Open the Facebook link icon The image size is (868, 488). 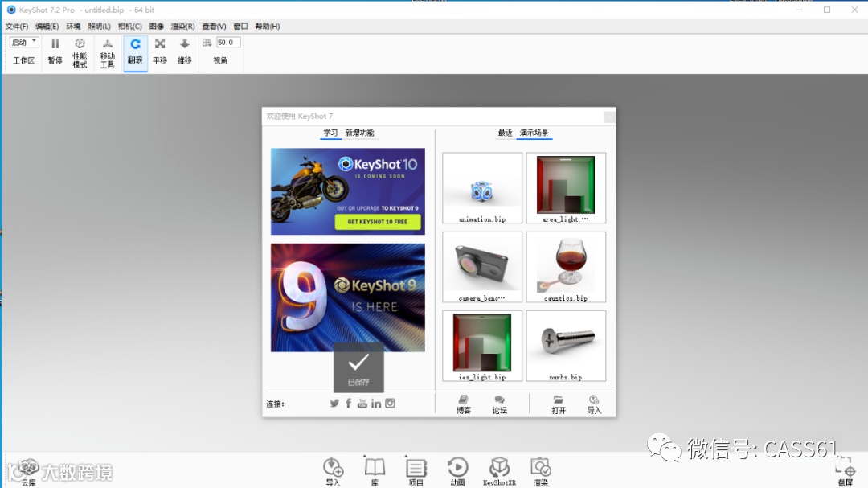348,404
